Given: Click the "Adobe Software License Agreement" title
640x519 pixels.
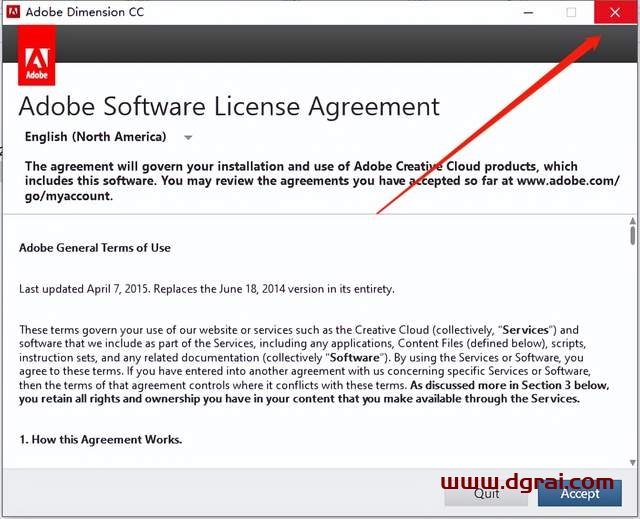Looking at the screenshot, I should point(229,107).
